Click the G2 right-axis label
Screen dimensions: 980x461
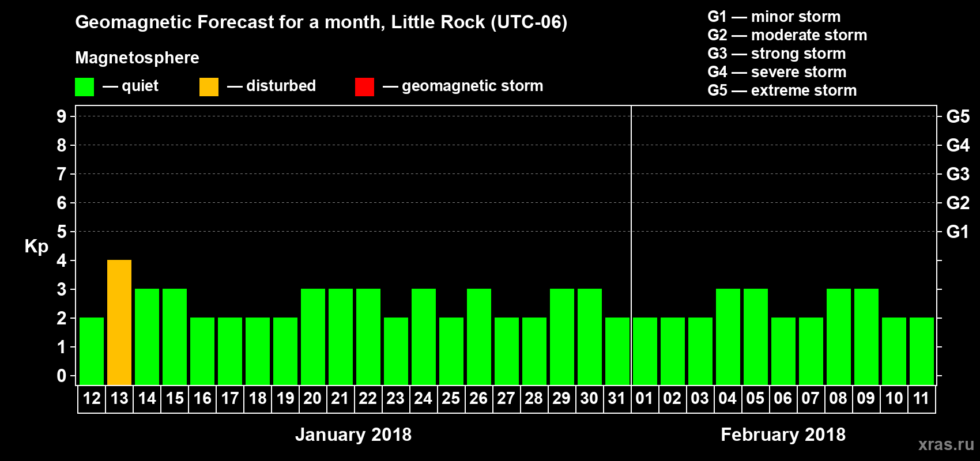(x=958, y=203)
